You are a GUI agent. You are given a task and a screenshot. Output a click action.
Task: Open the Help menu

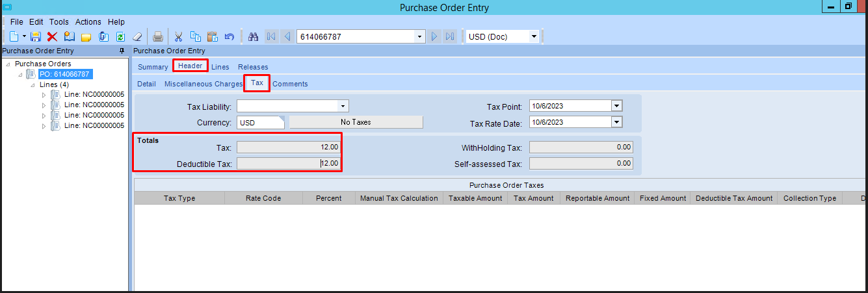click(x=116, y=22)
